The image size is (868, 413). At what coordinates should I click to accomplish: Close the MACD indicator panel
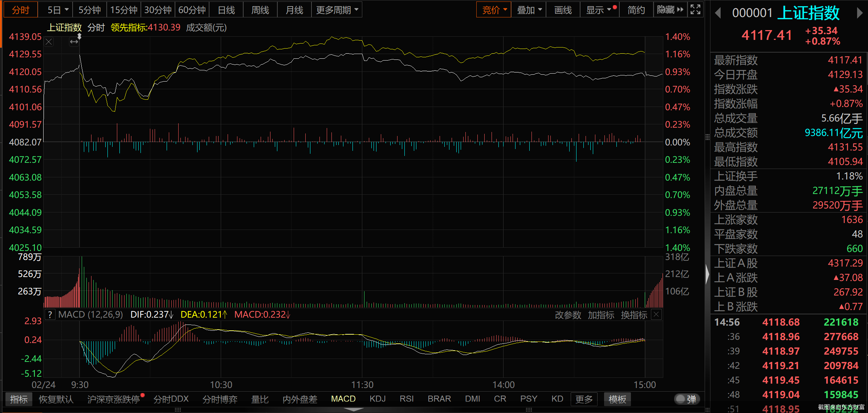[x=656, y=315]
